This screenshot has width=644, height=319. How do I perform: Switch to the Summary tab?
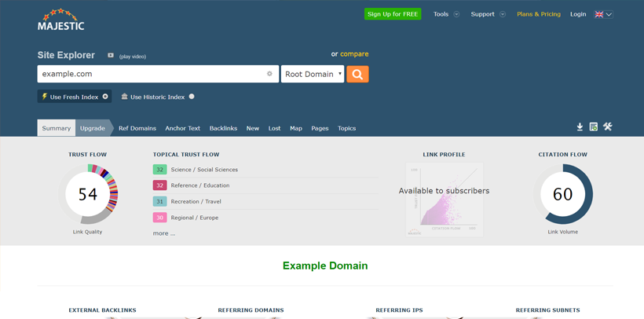click(x=57, y=128)
